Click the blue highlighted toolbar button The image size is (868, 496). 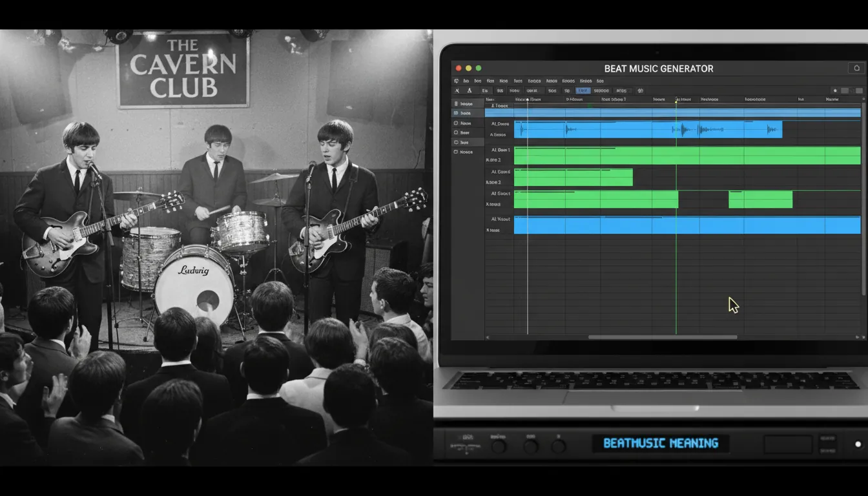point(583,91)
